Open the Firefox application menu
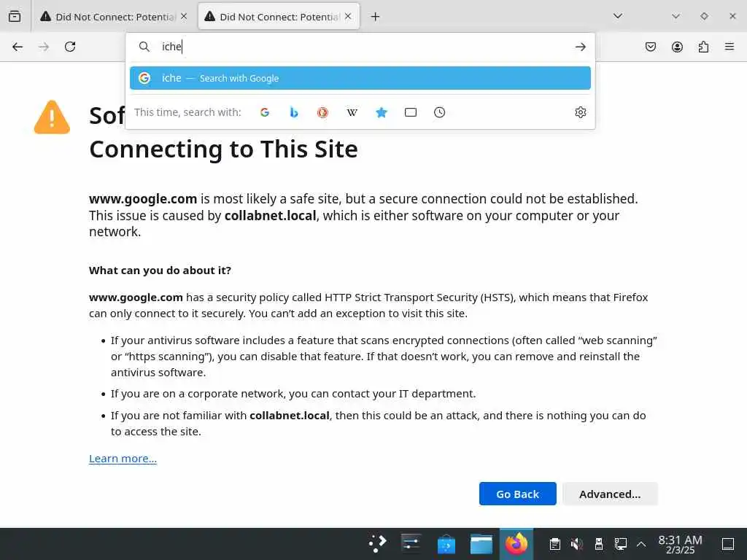Screen dimensions: 747x560 (x=729, y=47)
